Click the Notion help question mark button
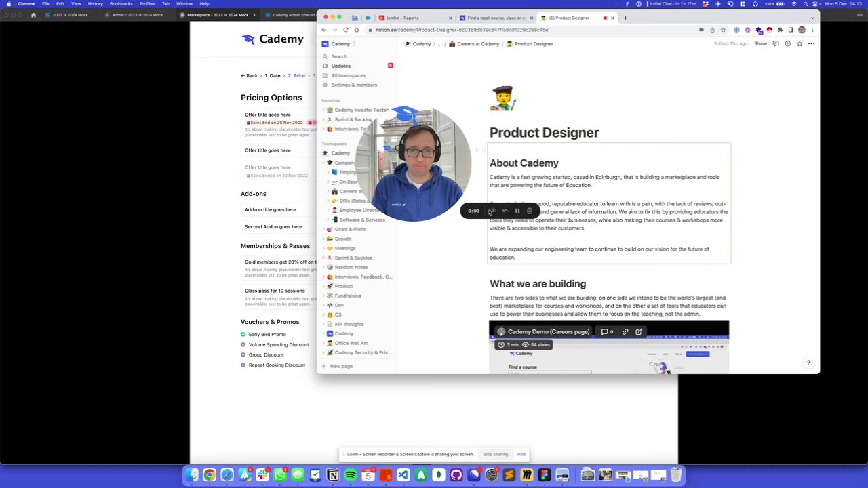 (x=808, y=363)
